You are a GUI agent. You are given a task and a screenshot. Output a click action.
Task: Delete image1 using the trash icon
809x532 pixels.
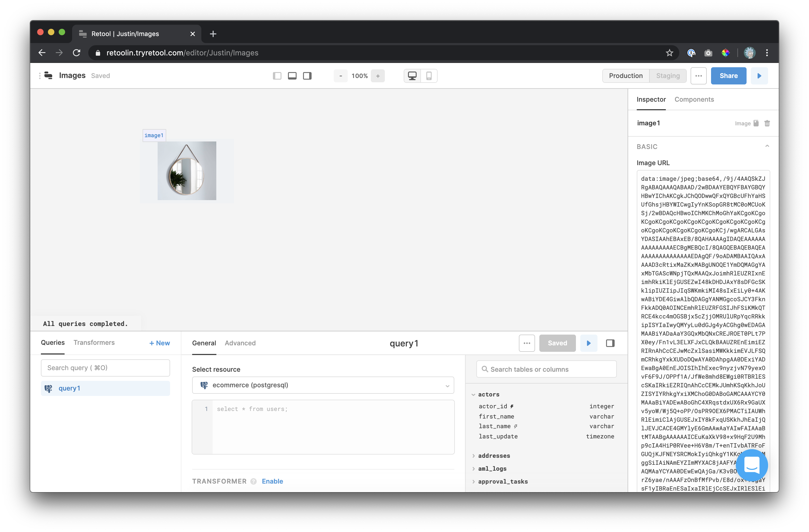click(767, 123)
